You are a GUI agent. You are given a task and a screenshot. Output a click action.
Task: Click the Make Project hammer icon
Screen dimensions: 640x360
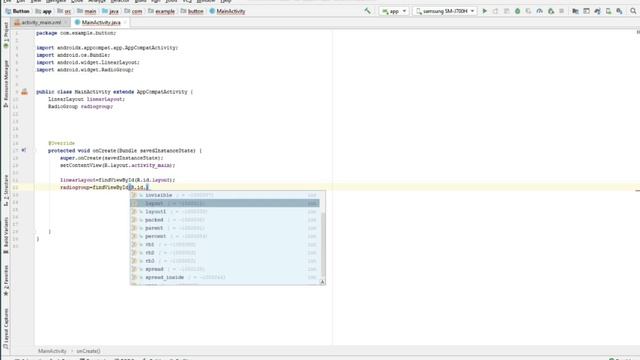368,11
